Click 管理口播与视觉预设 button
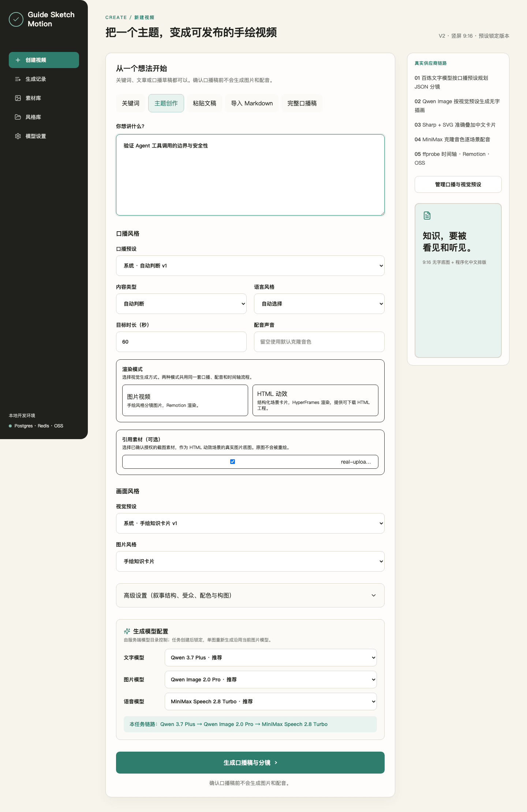This screenshot has height=812, width=527. 458,184
